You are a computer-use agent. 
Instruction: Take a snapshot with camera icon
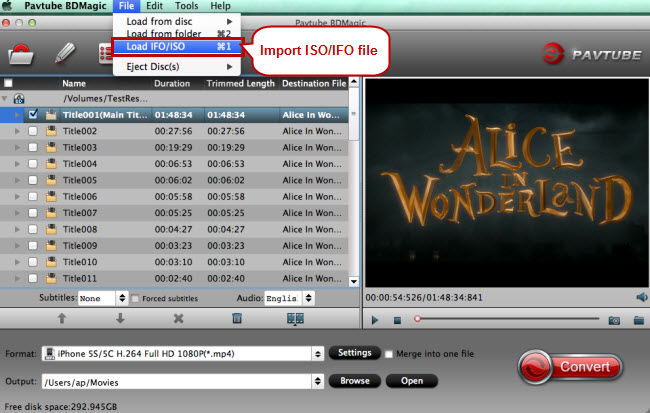point(614,320)
